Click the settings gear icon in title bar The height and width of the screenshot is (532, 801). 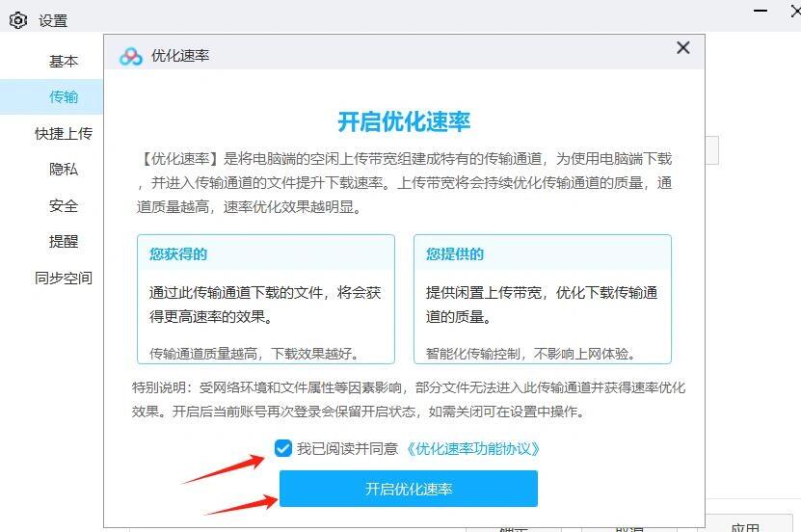tap(18, 20)
